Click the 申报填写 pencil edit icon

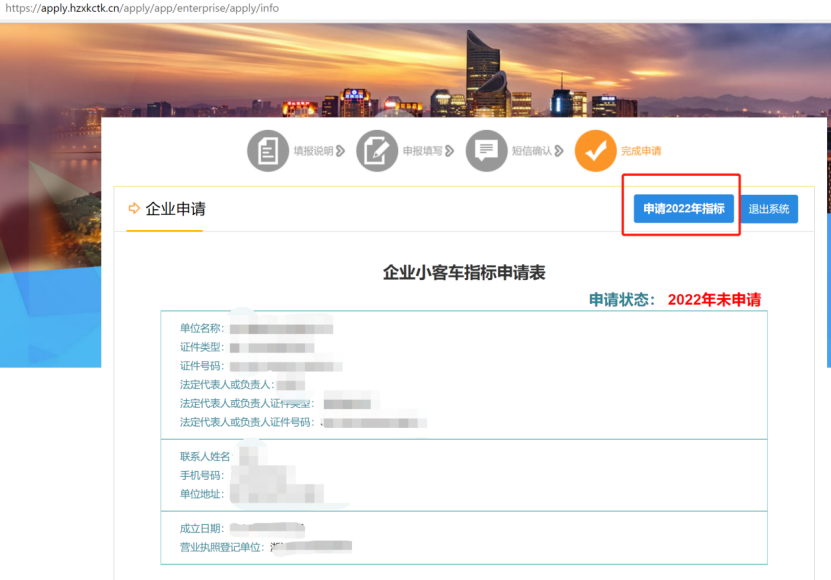click(377, 151)
